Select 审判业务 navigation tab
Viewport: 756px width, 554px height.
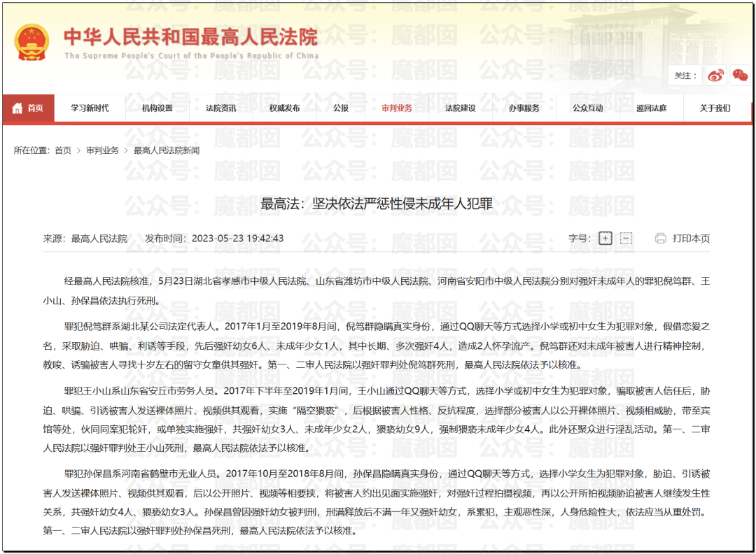pyautogui.click(x=397, y=108)
